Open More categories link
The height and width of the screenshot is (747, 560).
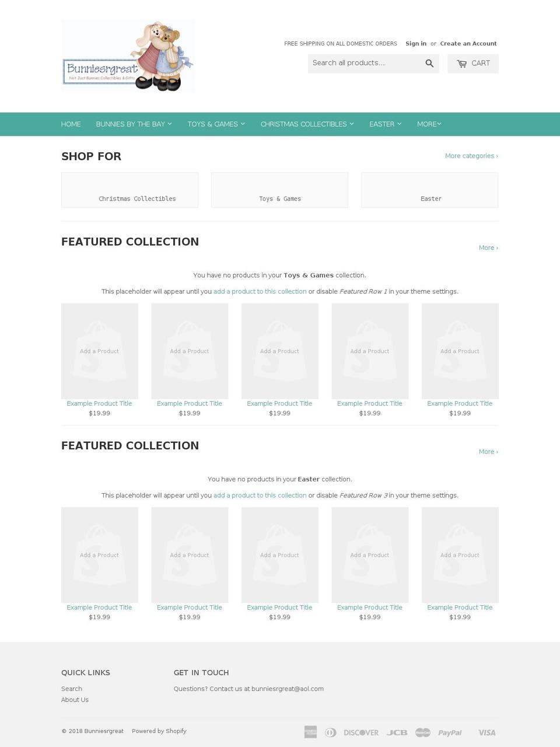[471, 156]
